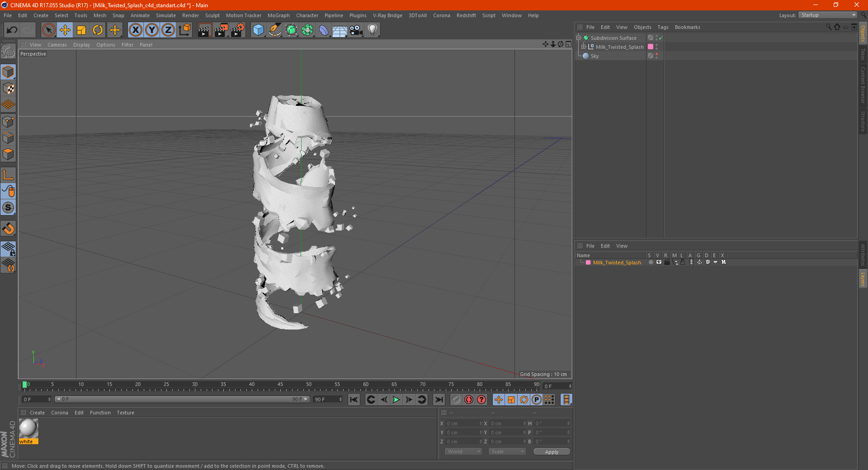This screenshot has height=470, width=868.
Task: Click Go to Start of animation
Action: 354,399
